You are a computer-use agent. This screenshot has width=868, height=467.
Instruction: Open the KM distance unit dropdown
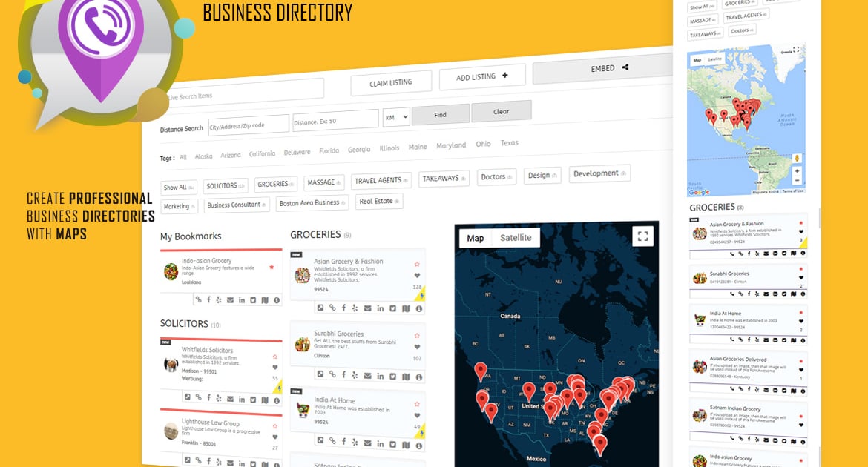click(395, 118)
